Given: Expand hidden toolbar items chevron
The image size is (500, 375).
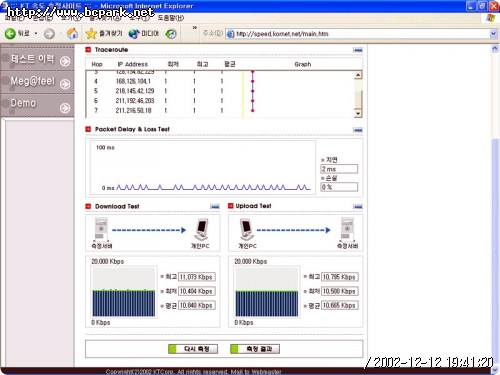Looking at the screenshot, I should [x=195, y=28].
